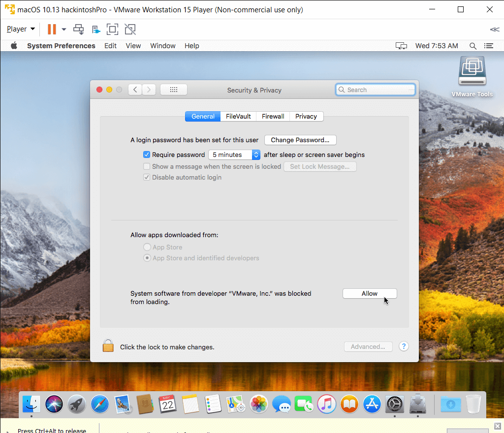Screen dimensions: 504x433
Task: Click the Advanced button
Action: pos(368,346)
